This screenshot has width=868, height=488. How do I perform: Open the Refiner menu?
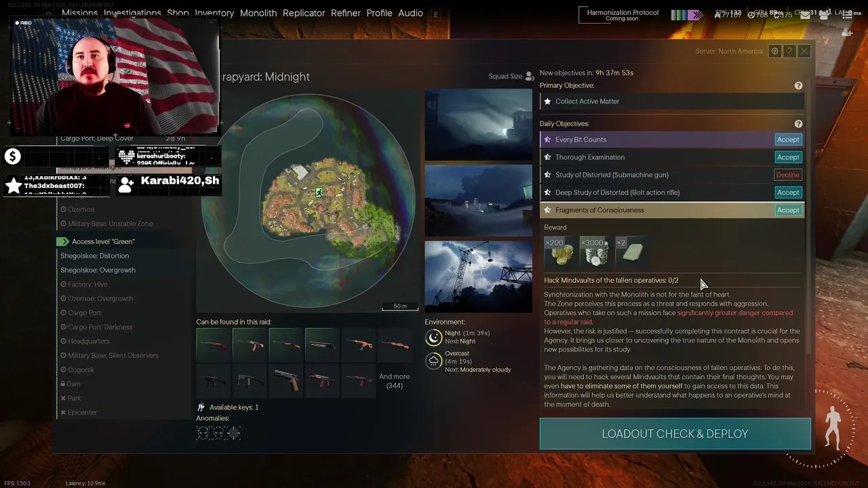tap(346, 13)
